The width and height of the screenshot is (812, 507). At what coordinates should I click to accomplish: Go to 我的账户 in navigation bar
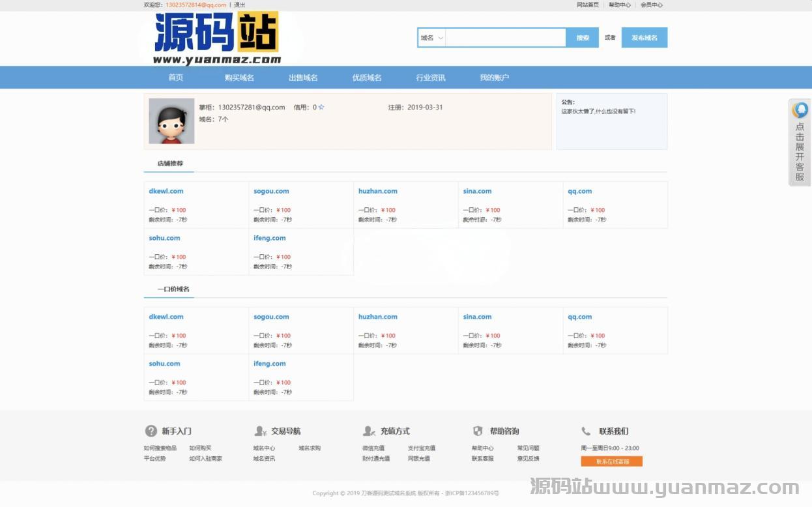click(494, 78)
